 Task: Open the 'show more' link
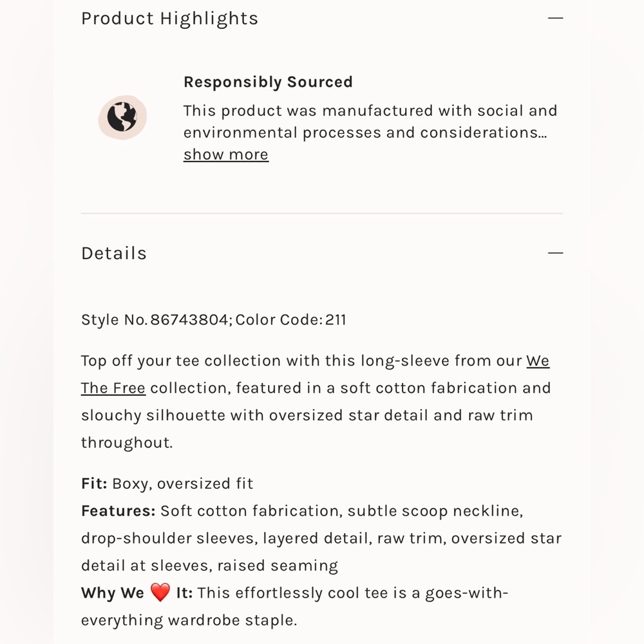click(x=226, y=155)
